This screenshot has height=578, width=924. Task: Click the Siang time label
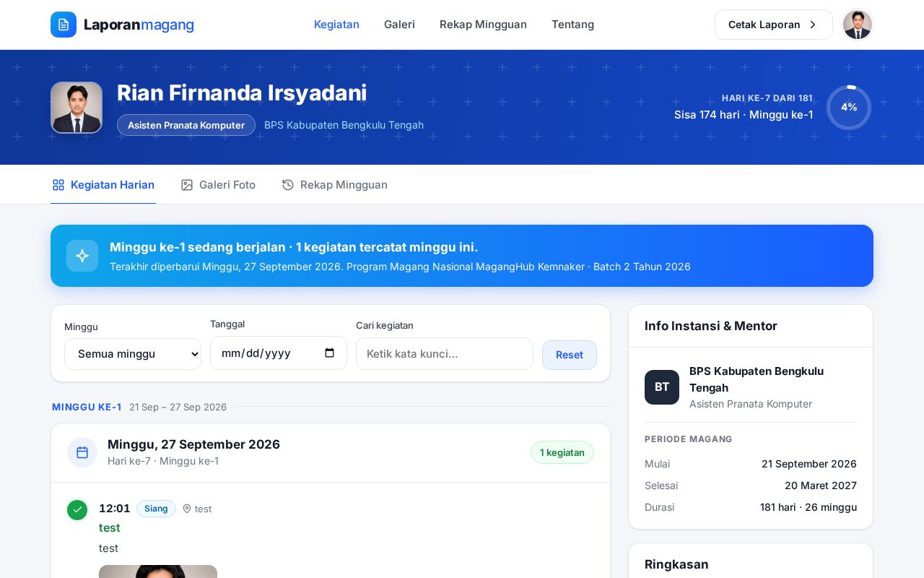(x=156, y=509)
